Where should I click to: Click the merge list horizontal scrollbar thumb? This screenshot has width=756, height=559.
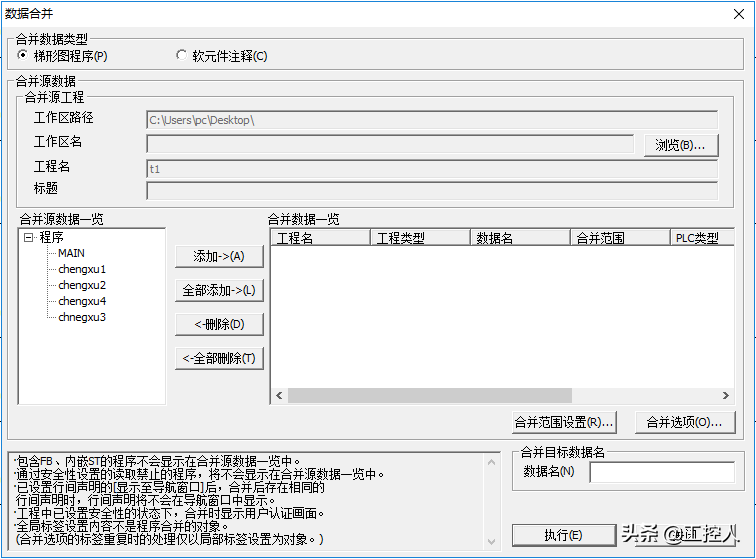click(x=430, y=395)
